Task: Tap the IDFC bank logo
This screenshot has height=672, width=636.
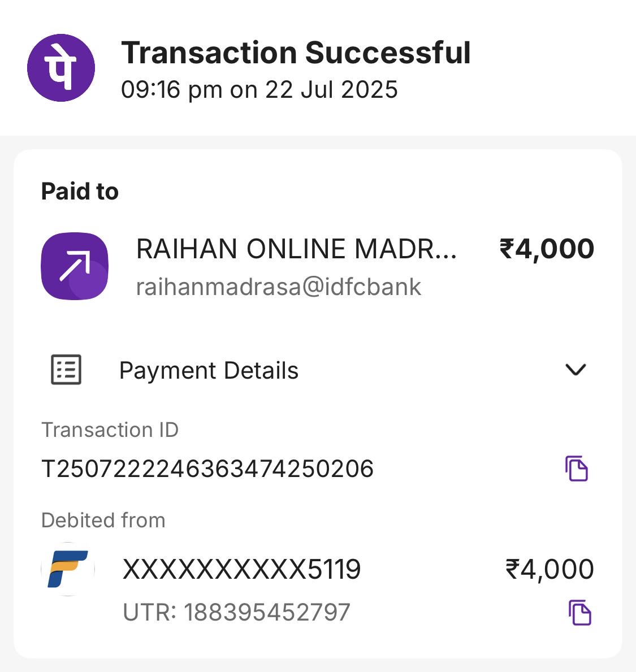Action: tap(68, 569)
